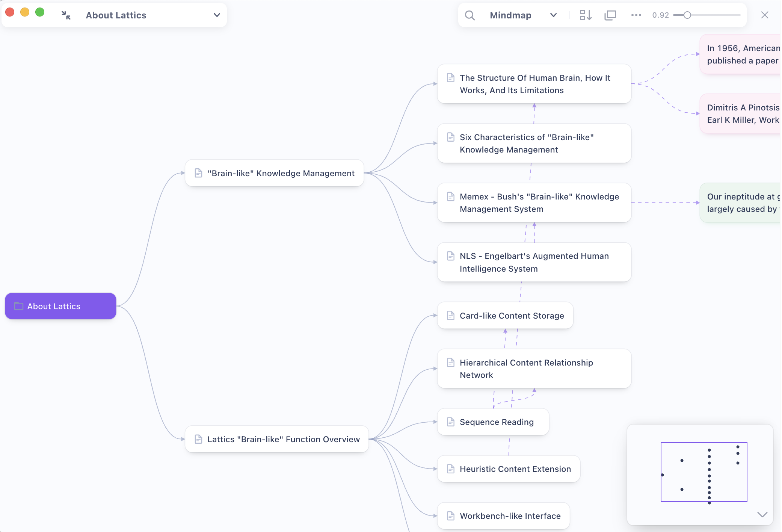The height and width of the screenshot is (532, 782).
Task: Click document icon of Six Characteristics node
Action: click(451, 137)
